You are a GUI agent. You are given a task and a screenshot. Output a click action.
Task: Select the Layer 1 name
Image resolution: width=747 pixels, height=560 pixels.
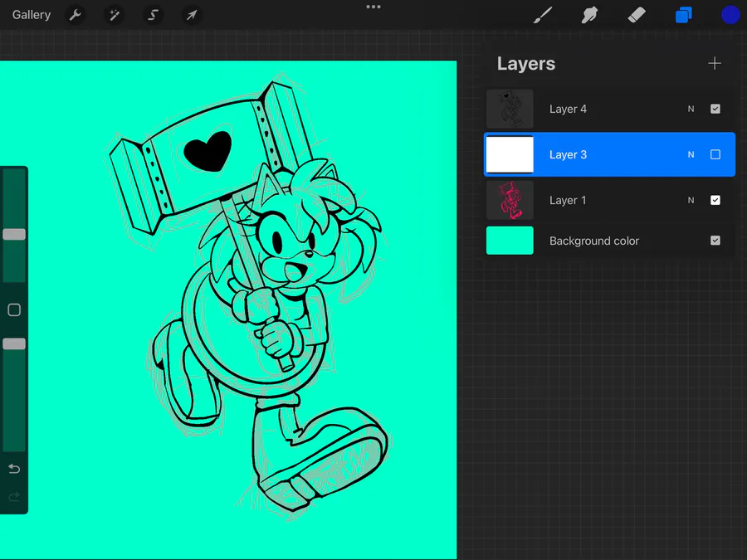568,201
